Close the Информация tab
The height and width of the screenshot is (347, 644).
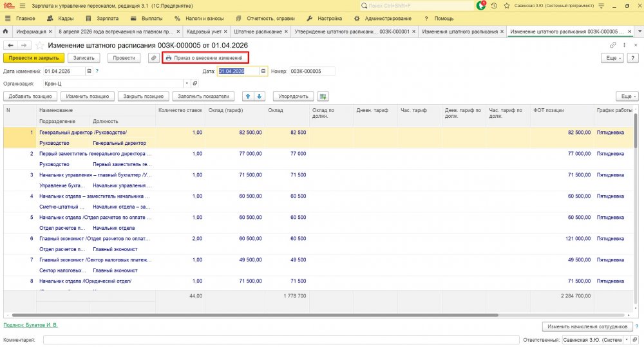click(50, 31)
